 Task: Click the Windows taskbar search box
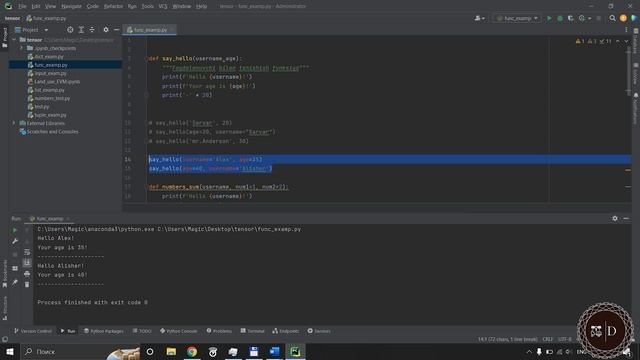pyautogui.click(x=80, y=351)
